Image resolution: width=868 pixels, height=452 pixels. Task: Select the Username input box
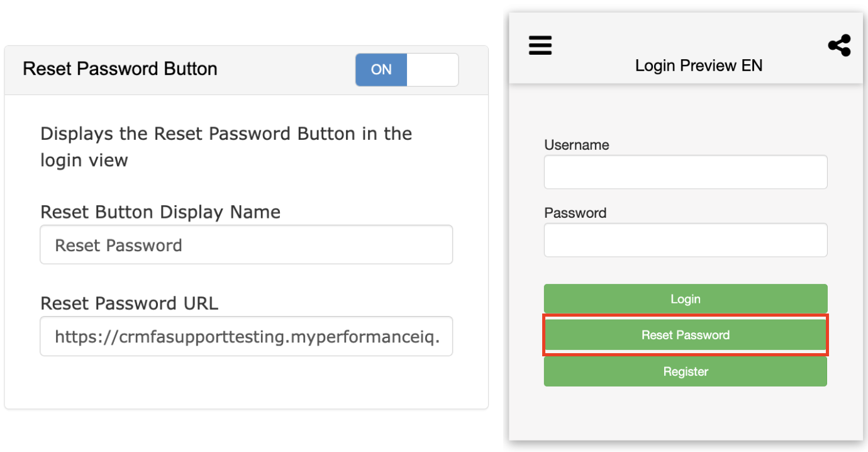pos(685,172)
